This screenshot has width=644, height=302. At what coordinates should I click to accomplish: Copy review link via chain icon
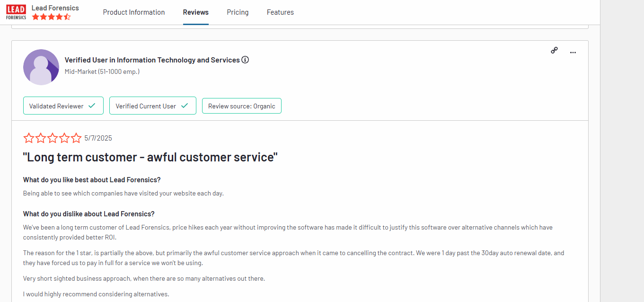[554, 50]
